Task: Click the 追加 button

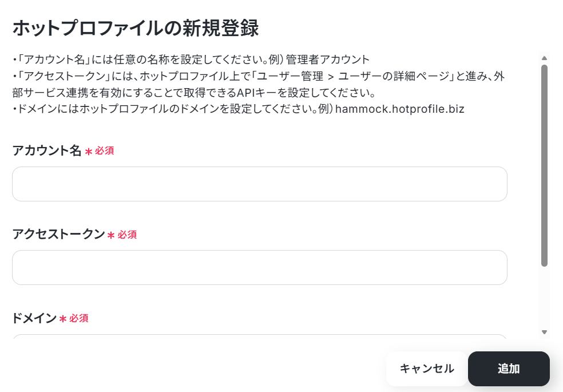Action: click(509, 369)
